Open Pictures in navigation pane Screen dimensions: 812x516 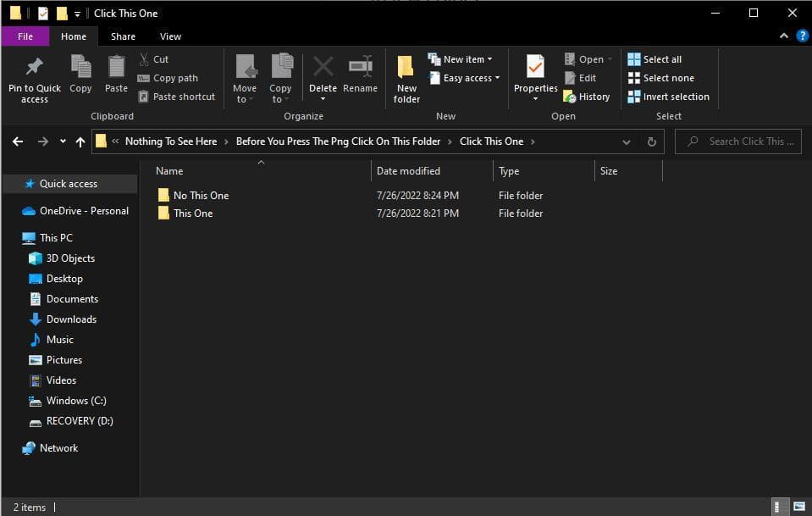[x=55, y=359]
